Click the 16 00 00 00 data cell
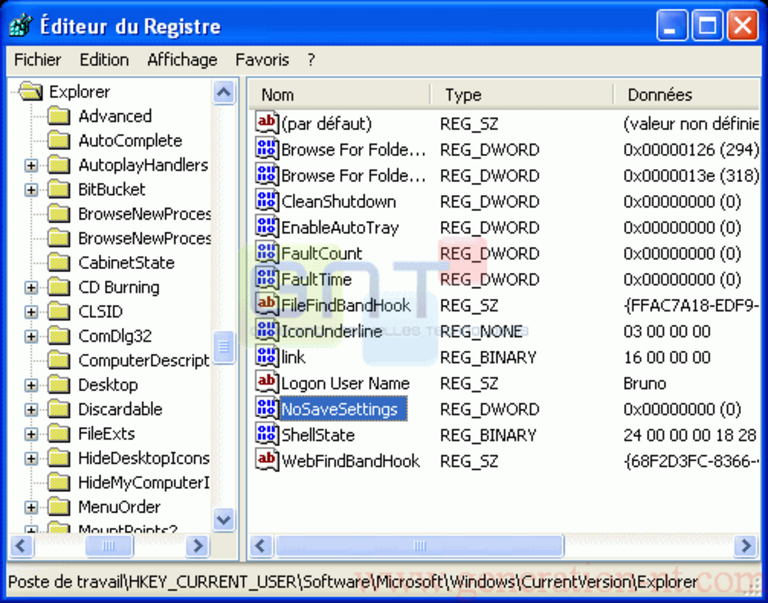The height and width of the screenshot is (603, 768). click(x=667, y=357)
